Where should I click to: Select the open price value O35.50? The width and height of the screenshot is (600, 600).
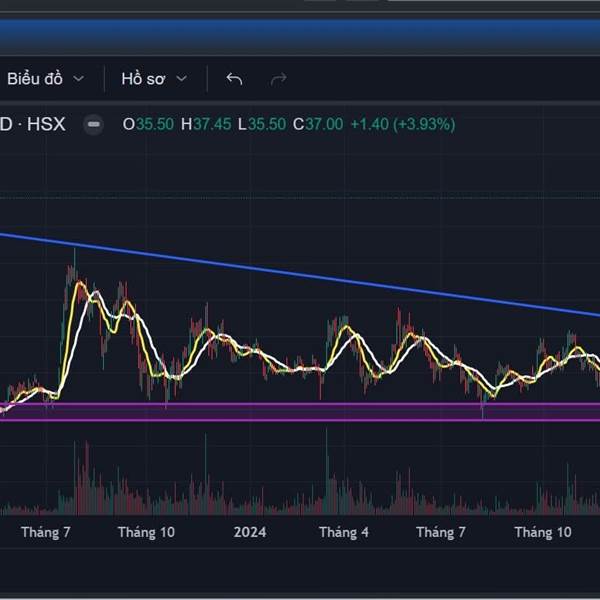148,124
